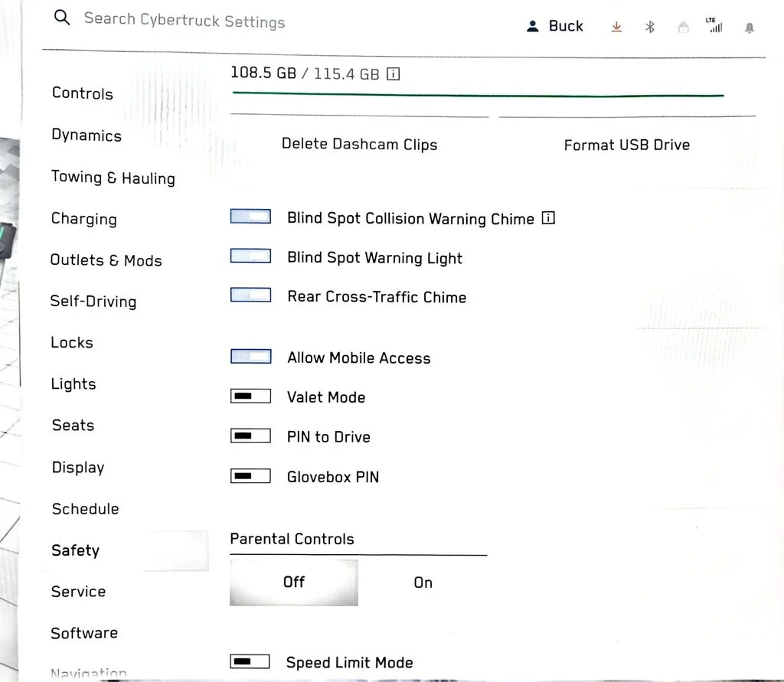Toggle Rear Cross-Traffic Chime
Image resolution: width=784 pixels, height=682 pixels.
click(250, 295)
